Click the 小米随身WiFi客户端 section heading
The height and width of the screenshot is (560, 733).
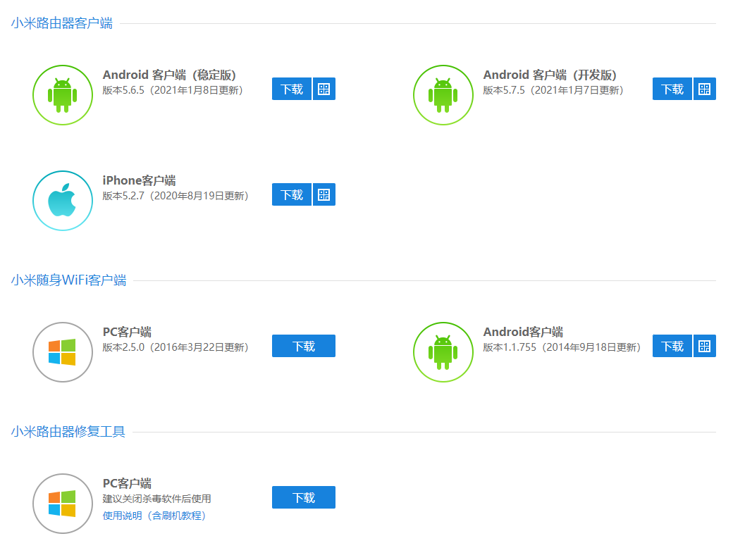click(68, 280)
